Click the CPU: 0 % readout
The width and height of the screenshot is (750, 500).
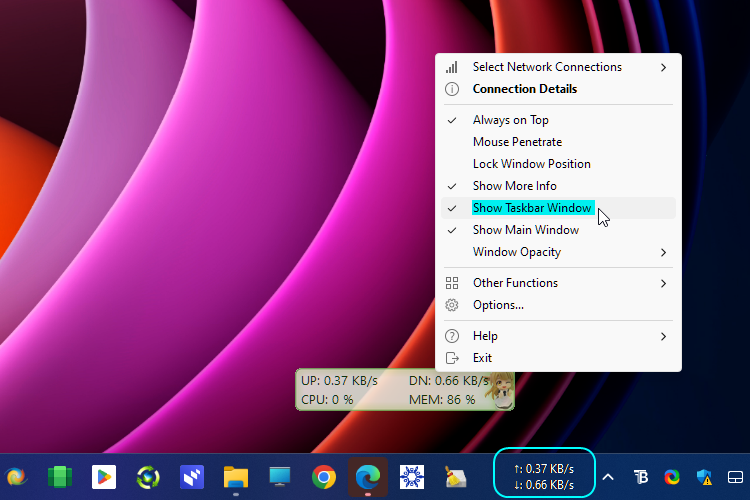click(327, 400)
